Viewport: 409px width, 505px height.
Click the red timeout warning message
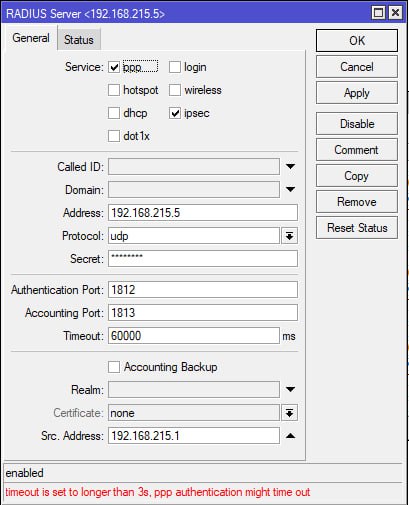[158, 492]
